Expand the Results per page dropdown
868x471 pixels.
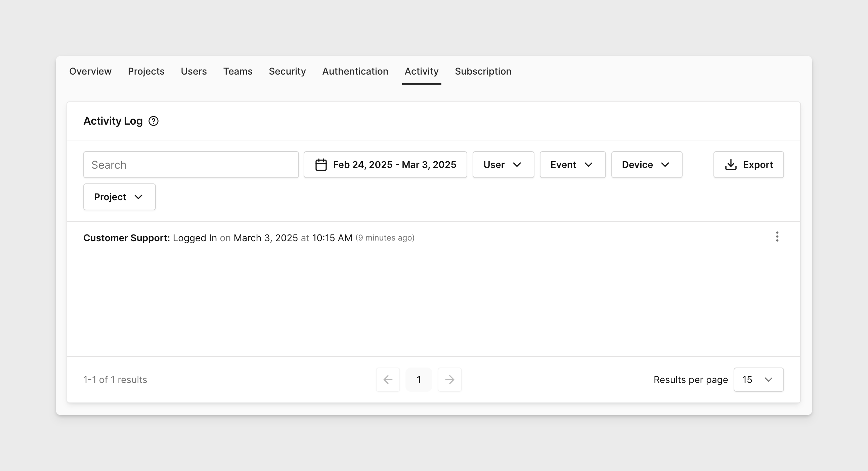pos(758,379)
